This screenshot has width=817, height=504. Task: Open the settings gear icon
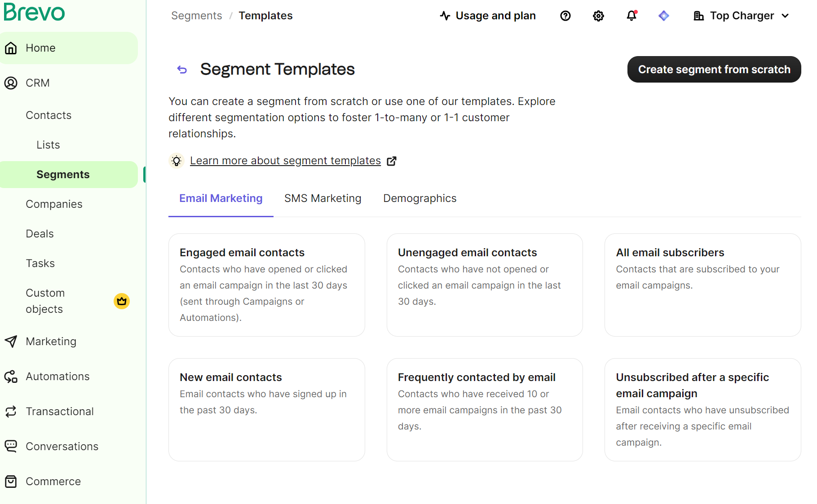(598, 15)
